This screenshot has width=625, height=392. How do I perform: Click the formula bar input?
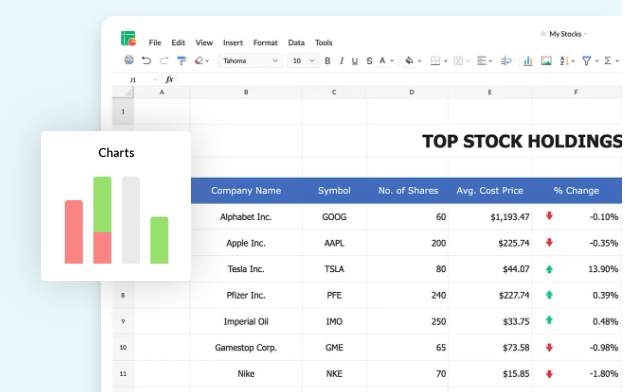click(x=400, y=79)
